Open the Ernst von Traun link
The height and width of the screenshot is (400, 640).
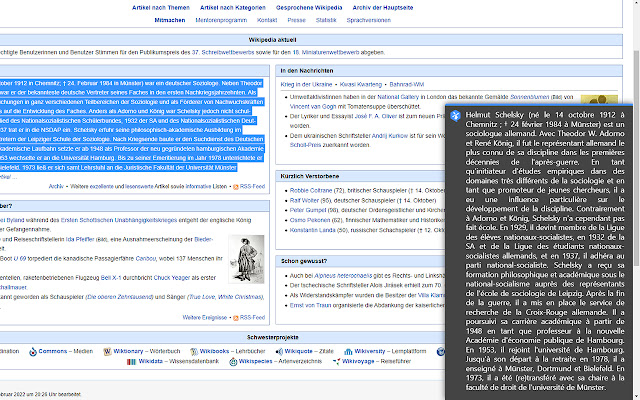pyautogui.click(x=310, y=305)
